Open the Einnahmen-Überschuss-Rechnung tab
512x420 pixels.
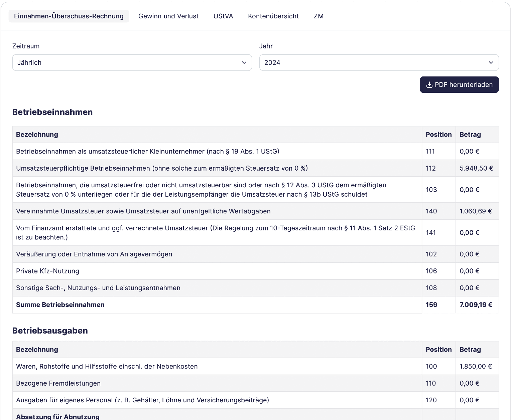(x=69, y=16)
